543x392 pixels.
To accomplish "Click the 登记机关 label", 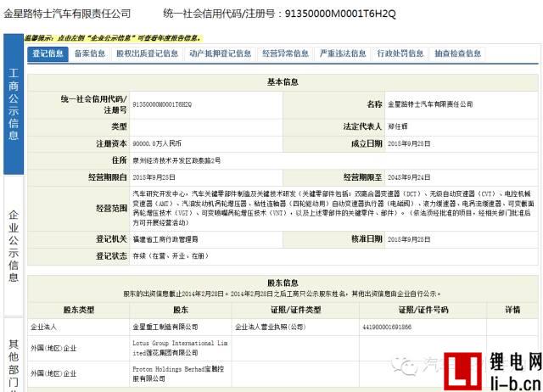I will [111, 239].
